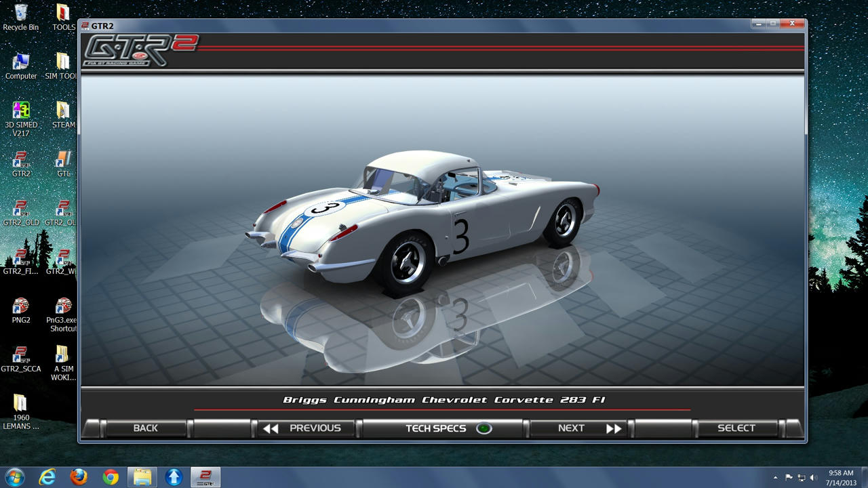The width and height of the screenshot is (868, 488).
Task: Minimize the GTR2 window
Action: click(x=758, y=24)
